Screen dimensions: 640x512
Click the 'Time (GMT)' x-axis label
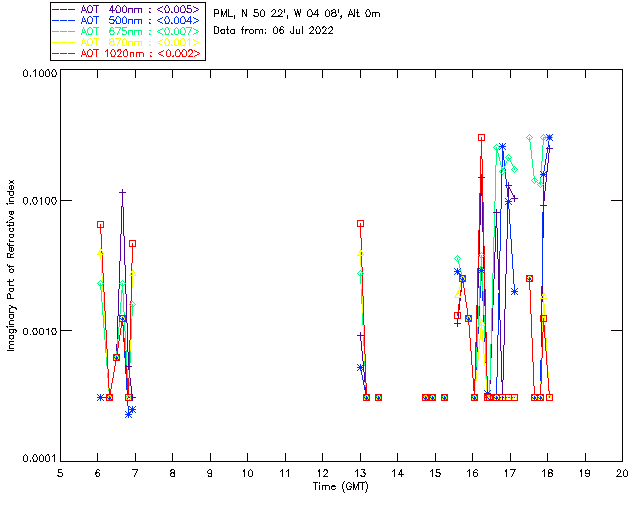tap(341, 486)
